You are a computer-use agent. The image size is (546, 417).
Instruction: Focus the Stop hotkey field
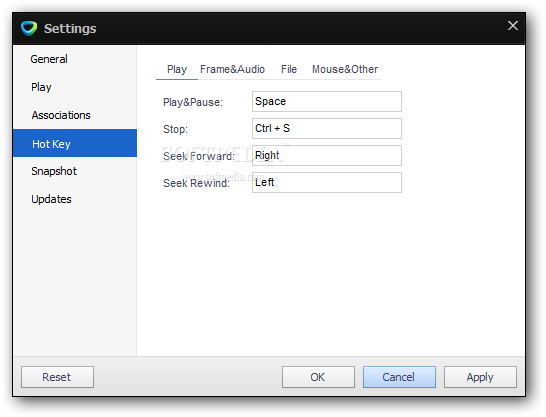tap(327, 128)
